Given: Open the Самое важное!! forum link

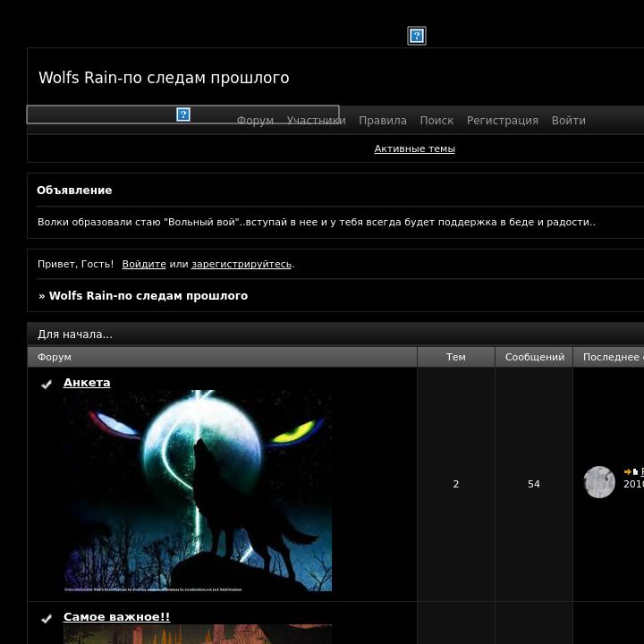Looking at the screenshot, I should pyautogui.click(x=116, y=616).
